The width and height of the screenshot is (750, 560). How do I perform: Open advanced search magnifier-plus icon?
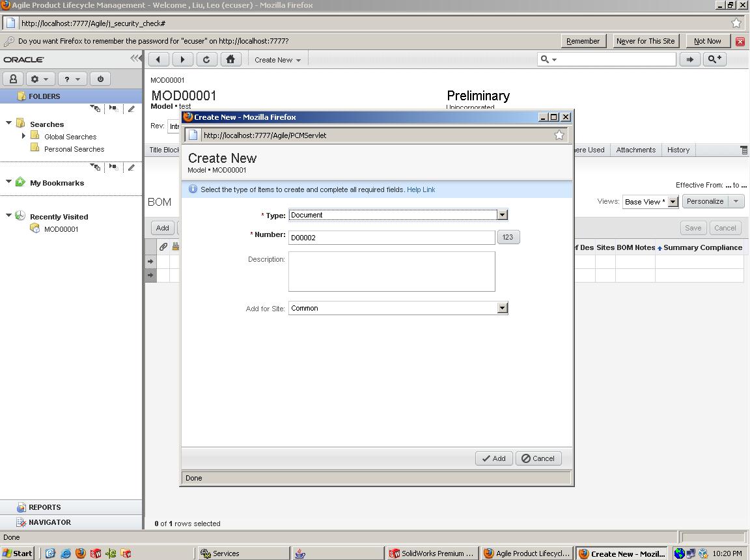click(715, 59)
